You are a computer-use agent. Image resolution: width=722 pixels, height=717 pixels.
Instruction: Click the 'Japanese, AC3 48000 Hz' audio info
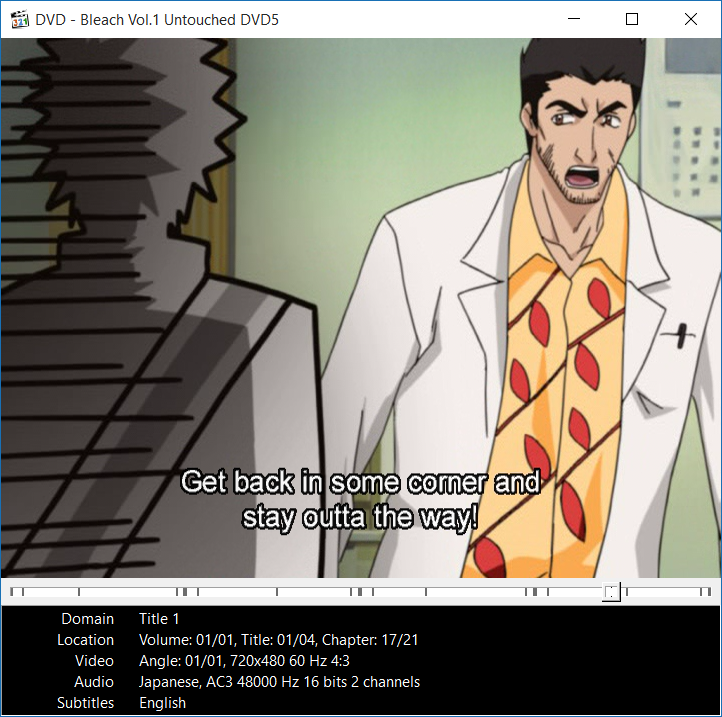coord(279,682)
